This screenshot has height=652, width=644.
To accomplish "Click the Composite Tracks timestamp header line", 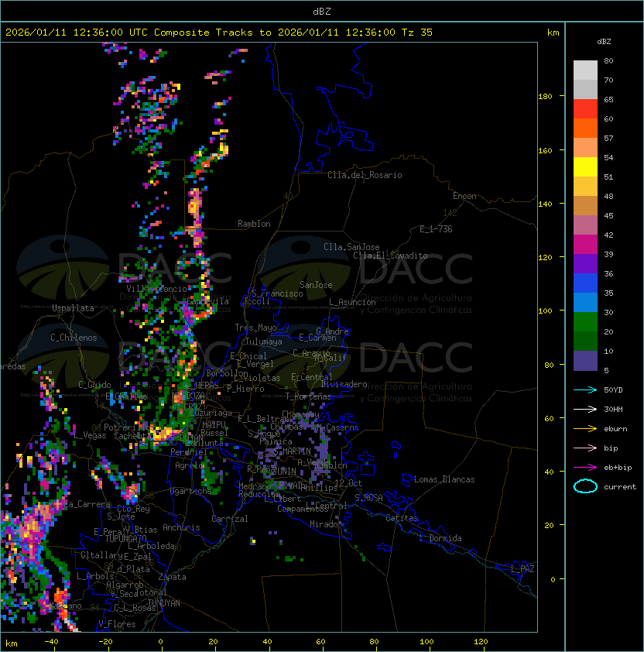I will tap(219, 32).
